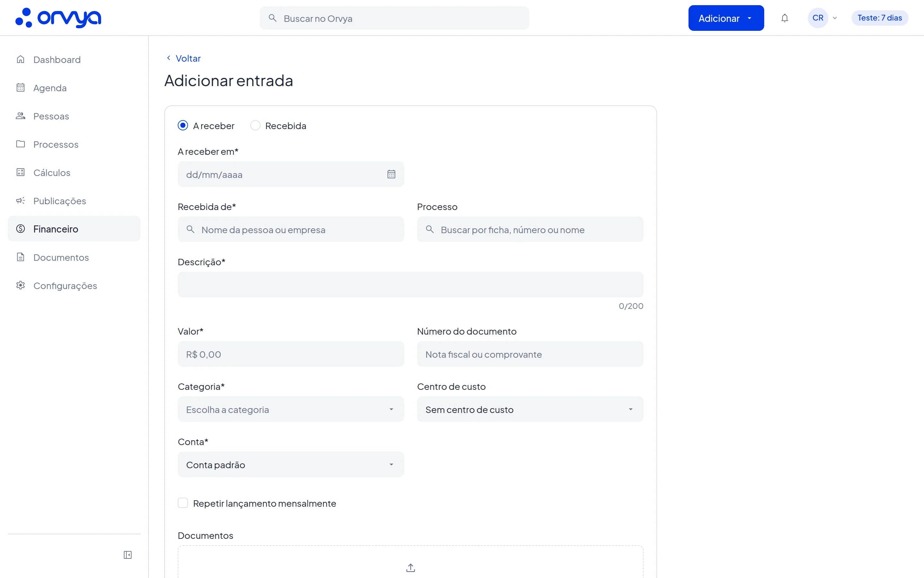Image resolution: width=924 pixels, height=578 pixels.
Task: Click the Cálculos calculator icon
Action: click(x=21, y=172)
